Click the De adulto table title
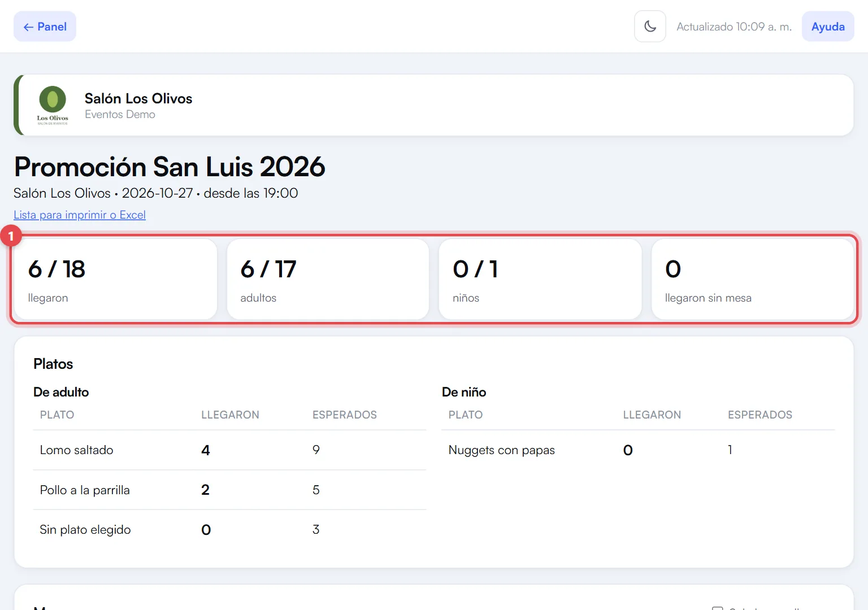The image size is (868, 610). (61, 392)
